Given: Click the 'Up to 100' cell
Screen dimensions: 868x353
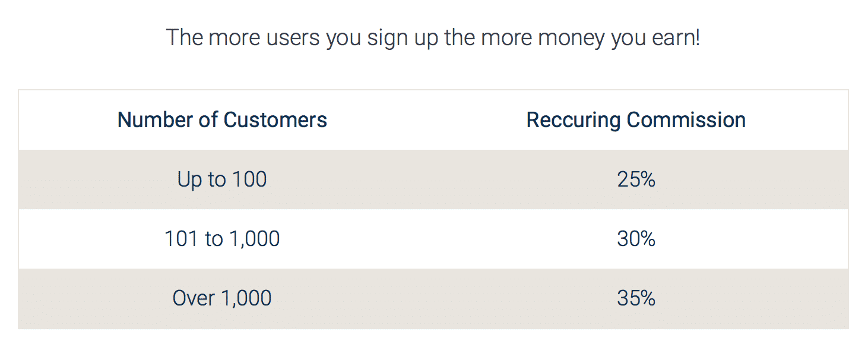Looking at the screenshot, I should click(x=222, y=179).
